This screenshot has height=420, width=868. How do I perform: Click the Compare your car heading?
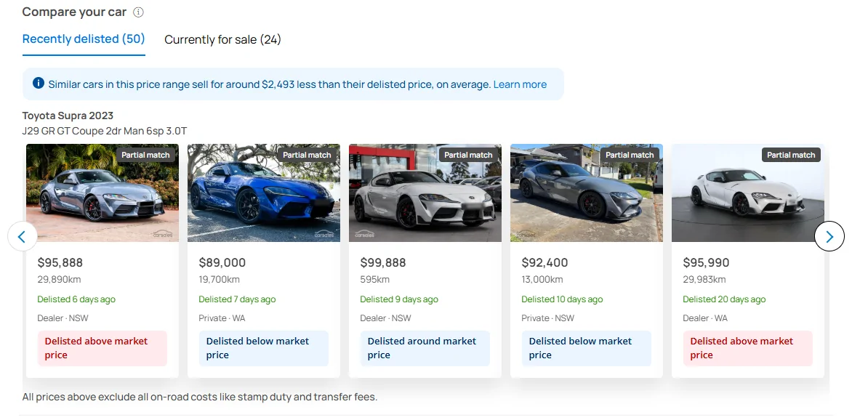(x=74, y=12)
